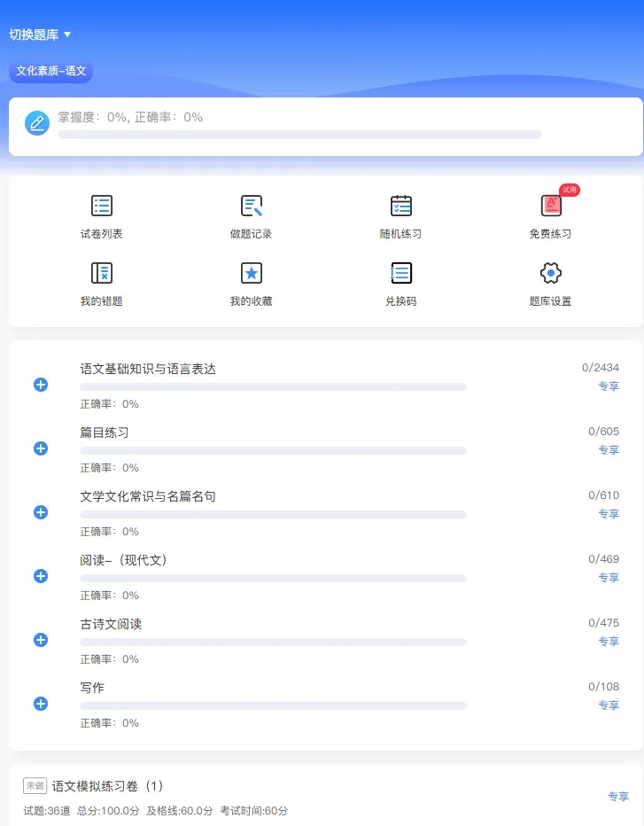
Task: Open the 切换题库 dropdown
Action: click(x=40, y=35)
